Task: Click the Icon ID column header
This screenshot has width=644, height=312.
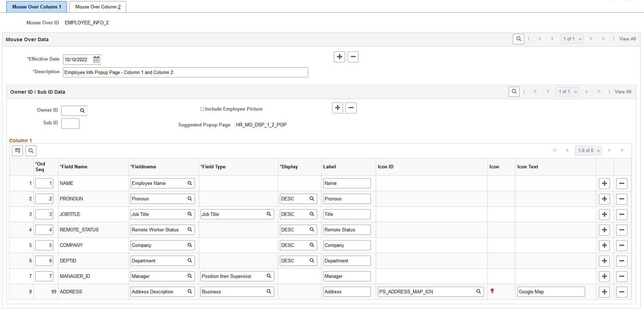Action: [386, 167]
